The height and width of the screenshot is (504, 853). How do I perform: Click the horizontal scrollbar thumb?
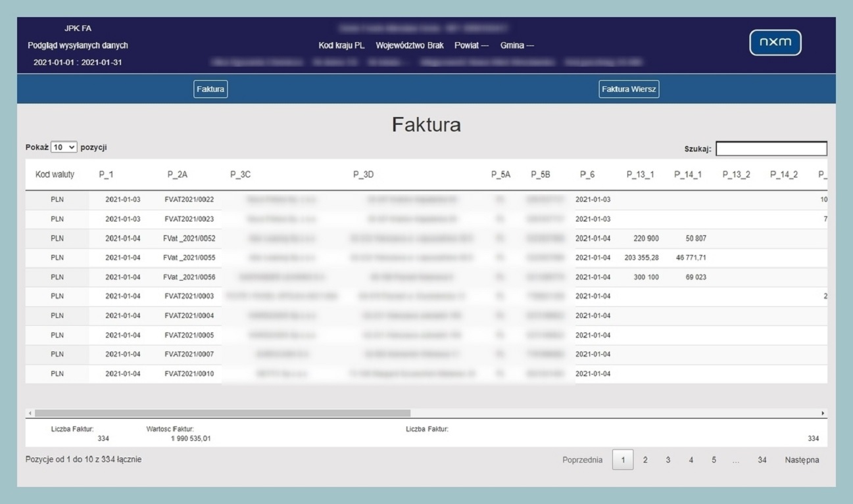coord(222,413)
